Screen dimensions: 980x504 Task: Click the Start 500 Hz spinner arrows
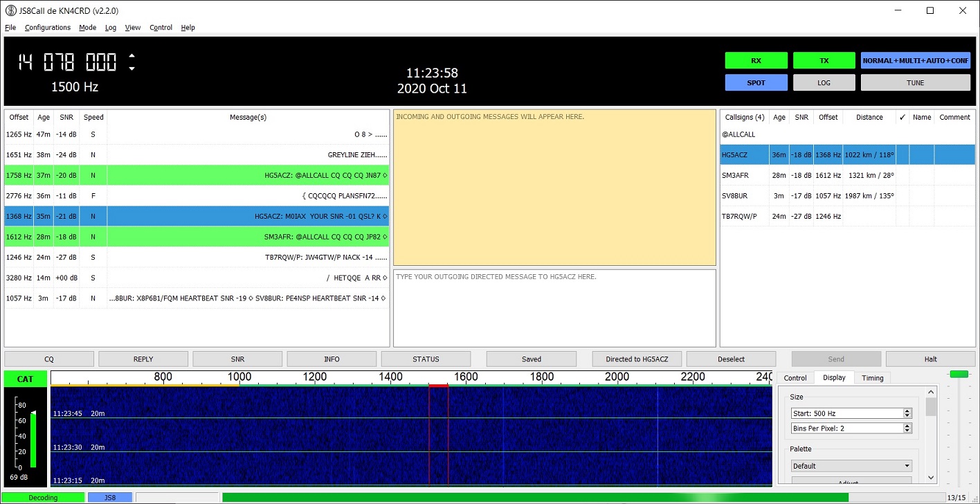click(907, 413)
